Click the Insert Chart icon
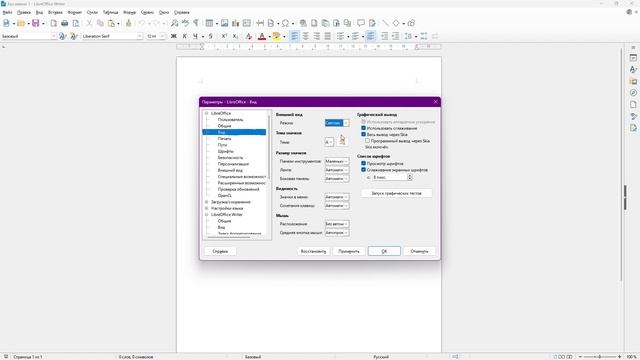The height and width of the screenshot is (360, 640). (x=236, y=23)
